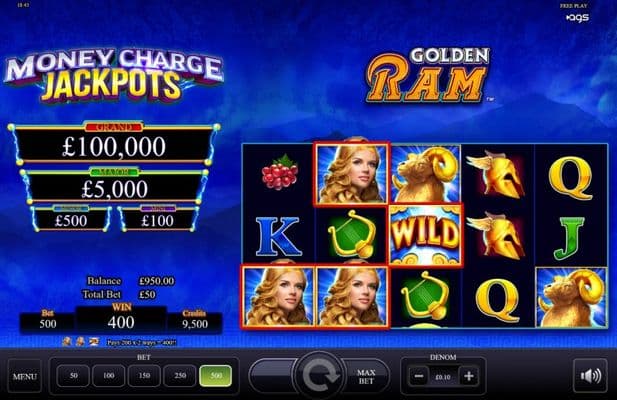This screenshot has width=617, height=400.
Task: Choose the highlighted 500 bet amount
Action: pyautogui.click(x=216, y=376)
